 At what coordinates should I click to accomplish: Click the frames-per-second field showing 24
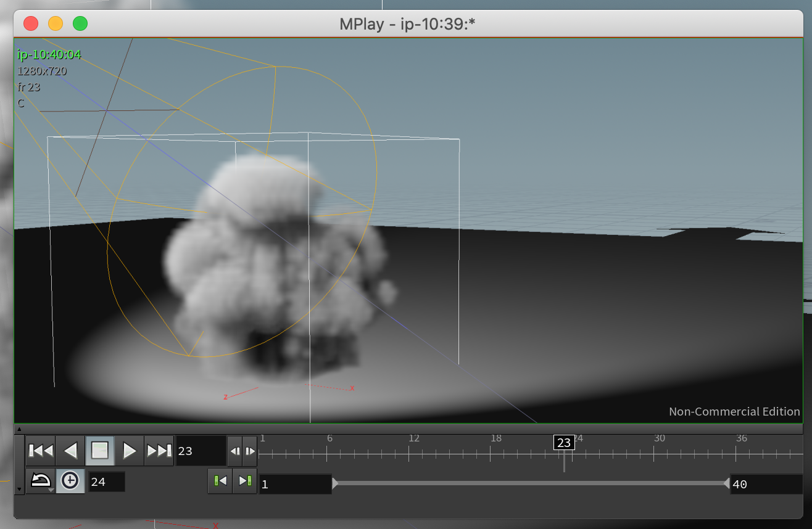click(x=107, y=482)
